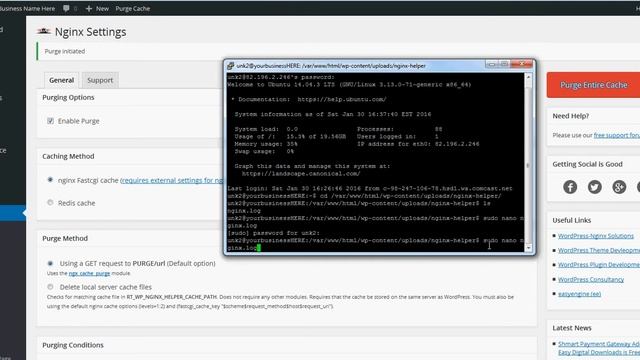Viewport: 640px width, 360px height.
Task: Minimize the PuTTY terminal window
Action: pyautogui.click(x=491, y=64)
